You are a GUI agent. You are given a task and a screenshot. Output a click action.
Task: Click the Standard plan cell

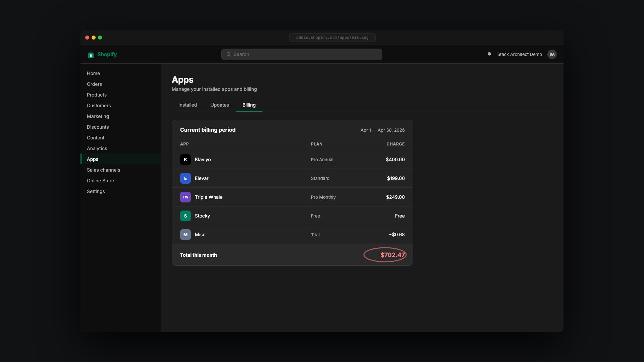coord(320,178)
